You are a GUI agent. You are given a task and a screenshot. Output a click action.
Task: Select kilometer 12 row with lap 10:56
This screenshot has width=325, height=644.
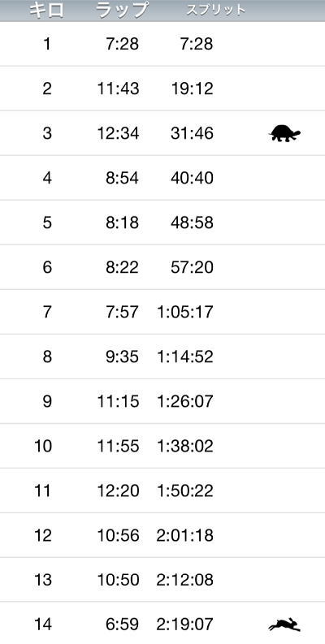click(162, 535)
